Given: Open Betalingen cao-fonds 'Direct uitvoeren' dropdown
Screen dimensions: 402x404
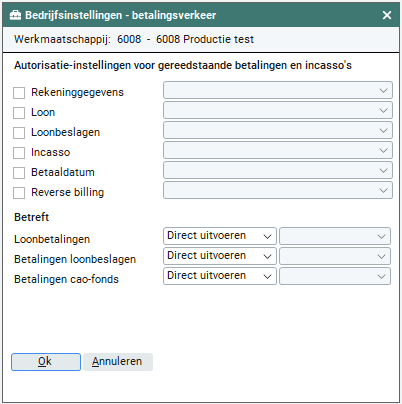Looking at the screenshot, I should click(220, 276).
